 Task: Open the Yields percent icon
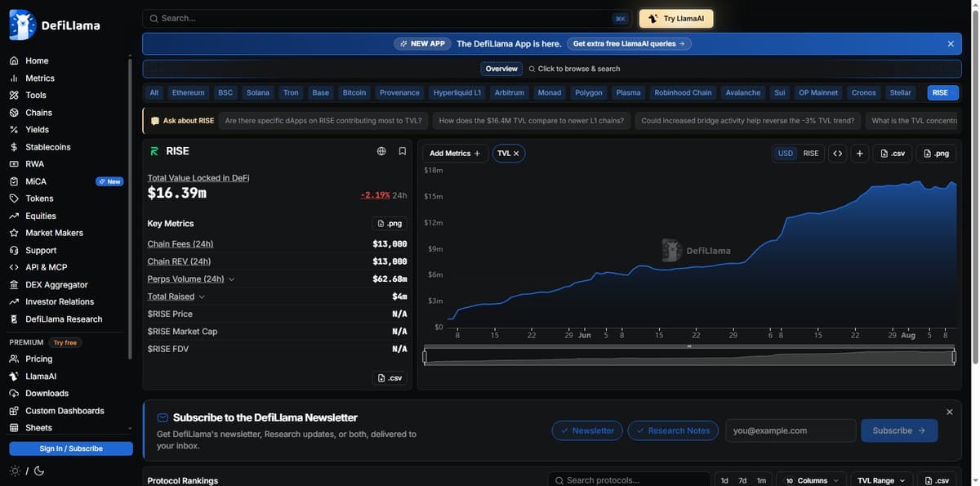tap(14, 130)
